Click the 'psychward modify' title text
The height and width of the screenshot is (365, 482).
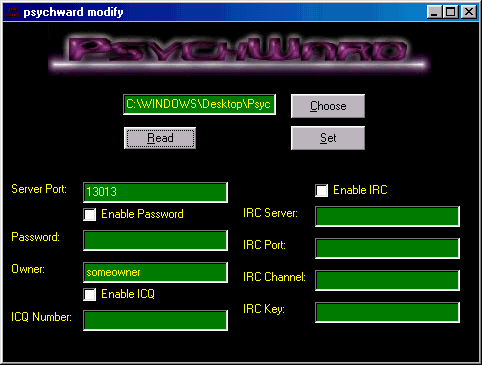(x=73, y=12)
